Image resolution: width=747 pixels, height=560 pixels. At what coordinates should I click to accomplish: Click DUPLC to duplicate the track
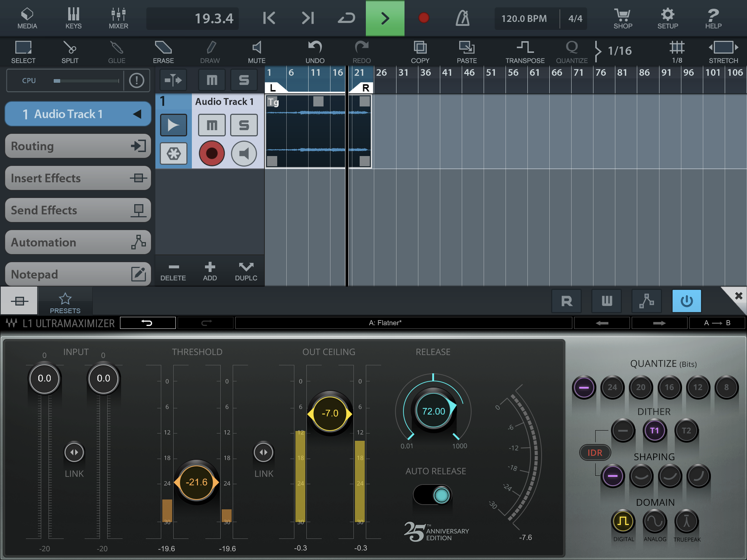[246, 272]
